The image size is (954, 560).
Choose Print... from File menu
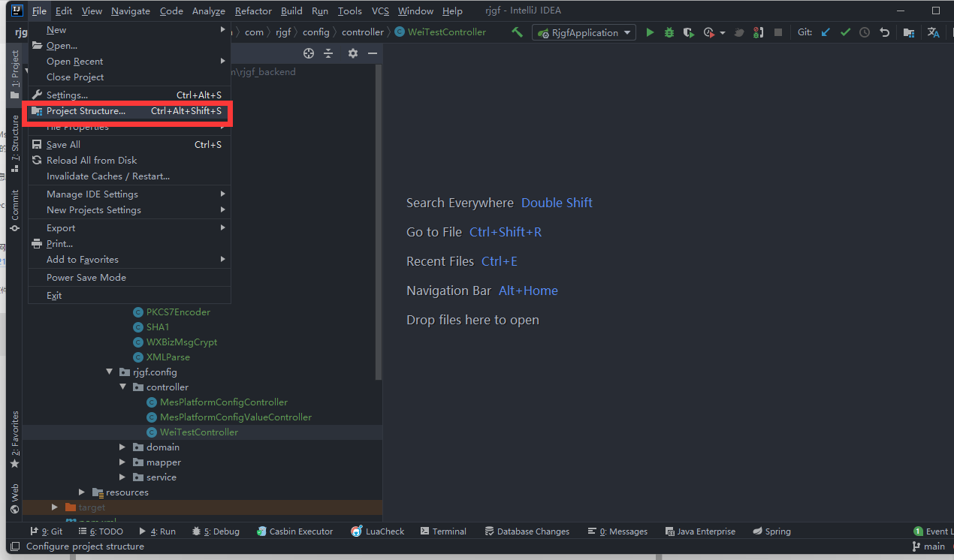pos(129,244)
